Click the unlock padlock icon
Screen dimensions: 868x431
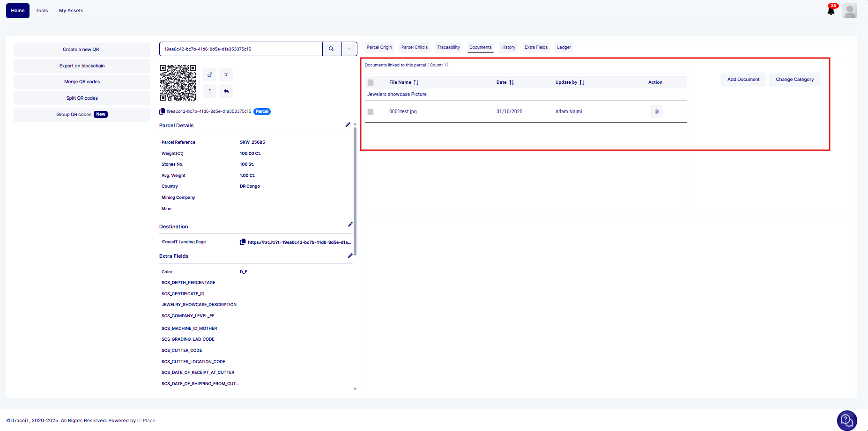(x=209, y=75)
